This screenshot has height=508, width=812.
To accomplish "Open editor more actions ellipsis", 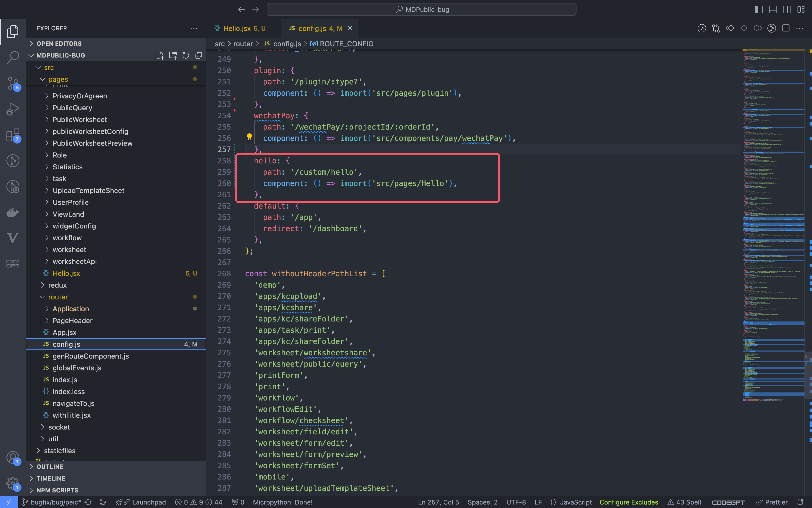I will tap(800, 28).
